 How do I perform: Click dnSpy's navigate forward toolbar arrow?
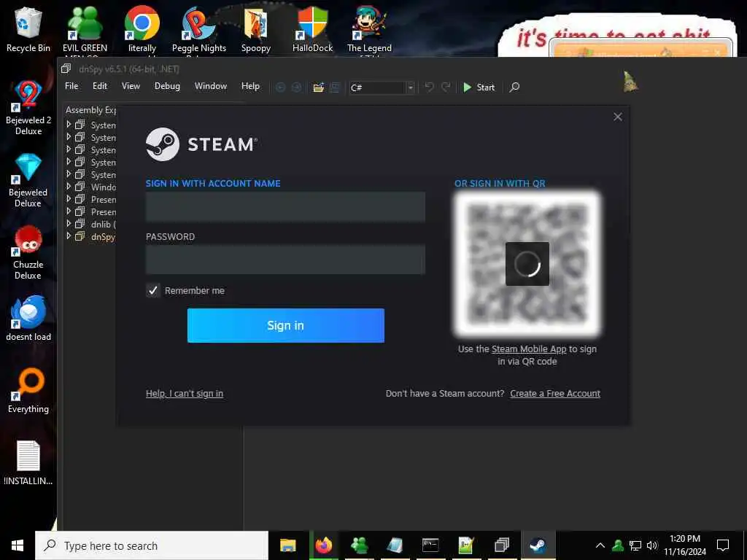click(x=296, y=87)
